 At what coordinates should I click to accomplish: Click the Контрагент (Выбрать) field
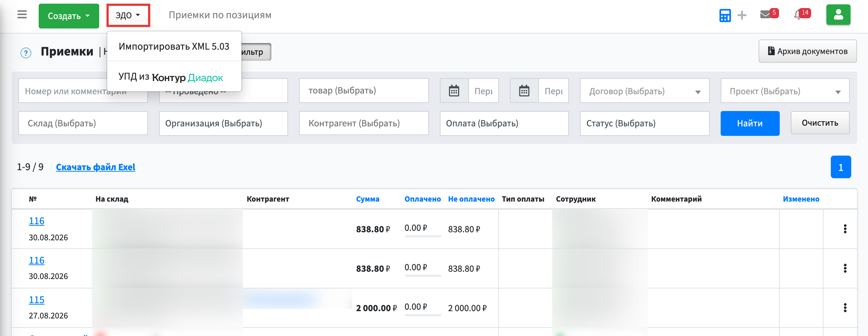pos(364,123)
